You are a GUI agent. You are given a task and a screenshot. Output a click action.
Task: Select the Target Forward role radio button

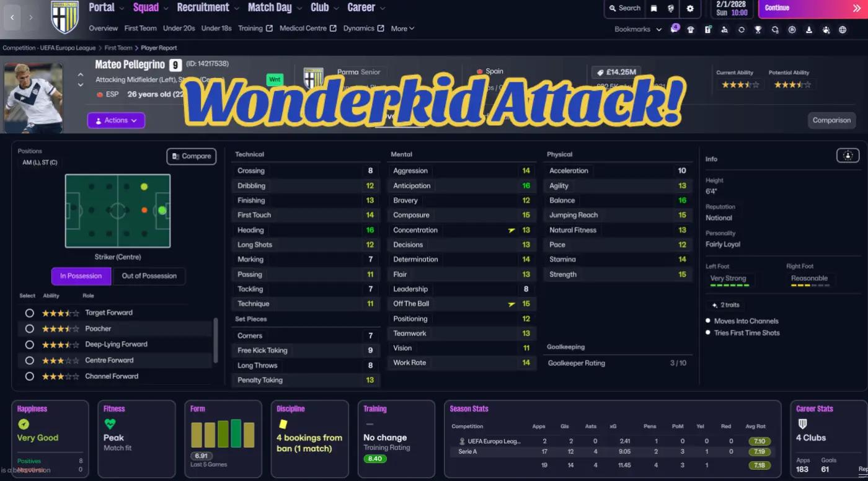pyautogui.click(x=29, y=313)
